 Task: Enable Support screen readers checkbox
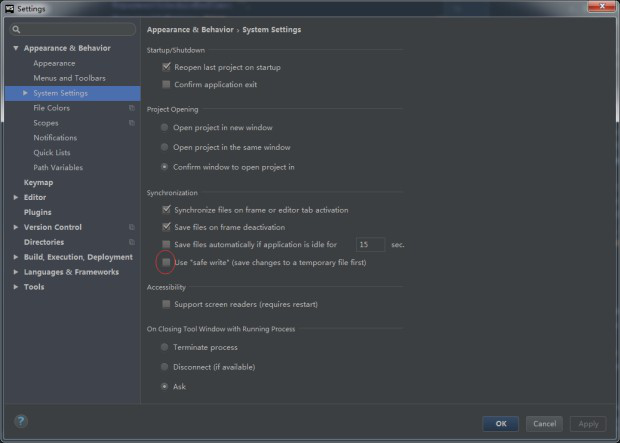pos(166,304)
